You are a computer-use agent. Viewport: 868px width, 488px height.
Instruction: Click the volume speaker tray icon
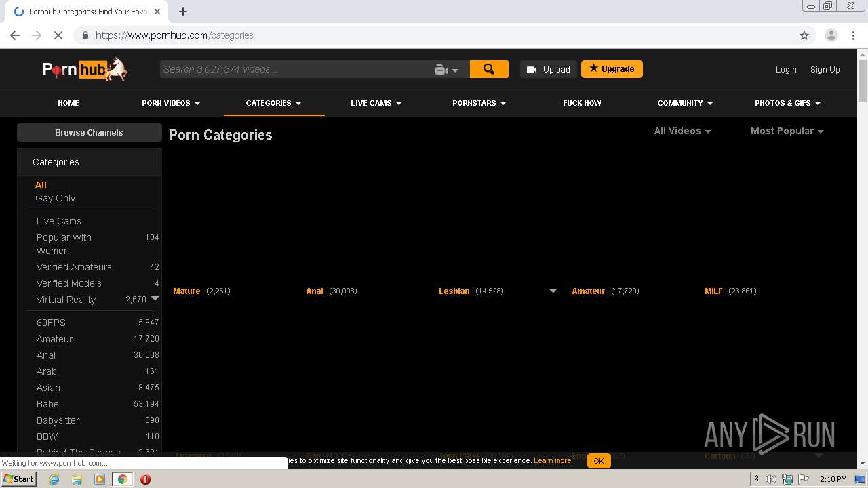coord(771,479)
